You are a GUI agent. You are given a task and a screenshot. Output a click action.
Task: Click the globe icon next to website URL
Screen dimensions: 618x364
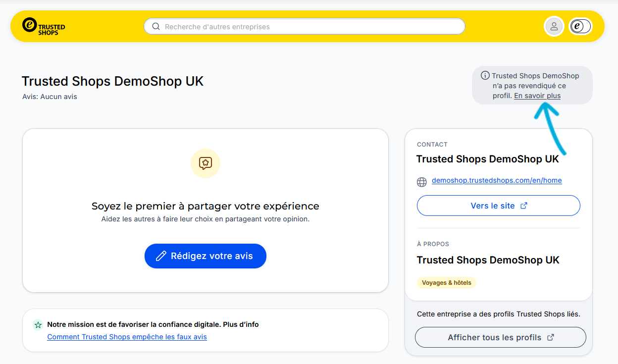pyautogui.click(x=422, y=182)
